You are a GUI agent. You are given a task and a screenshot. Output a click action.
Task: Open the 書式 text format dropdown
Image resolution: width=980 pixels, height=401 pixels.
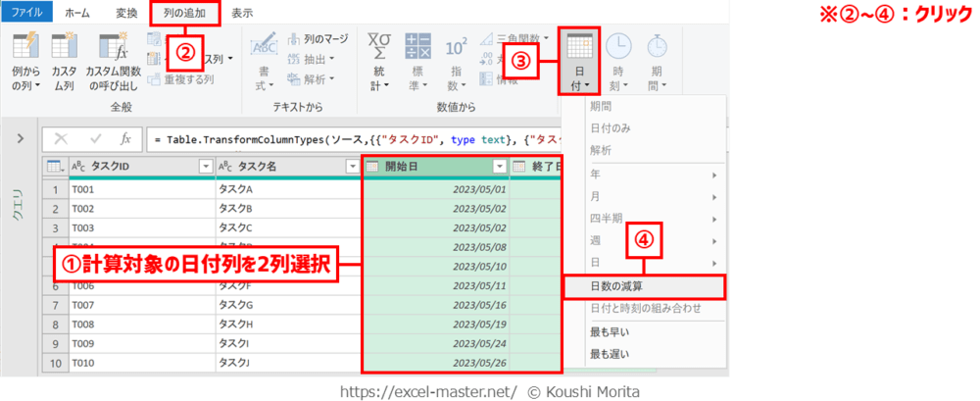[264, 63]
